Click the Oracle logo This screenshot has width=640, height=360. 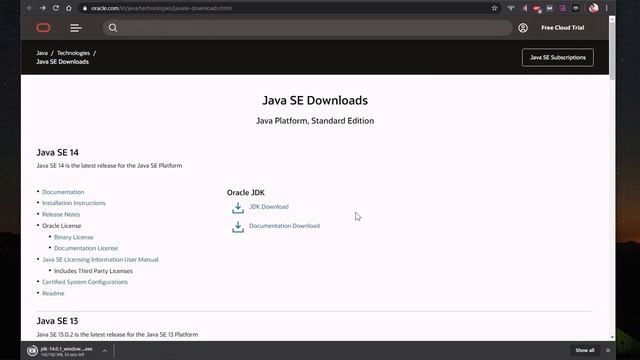(x=43, y=28)
